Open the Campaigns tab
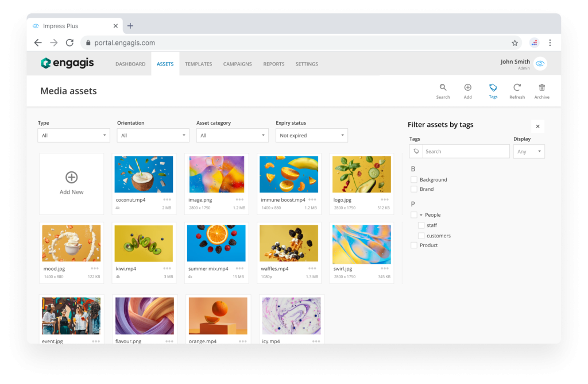Viewport: 588px width, 384px height. pyautogui.click(x=237, y=64)
